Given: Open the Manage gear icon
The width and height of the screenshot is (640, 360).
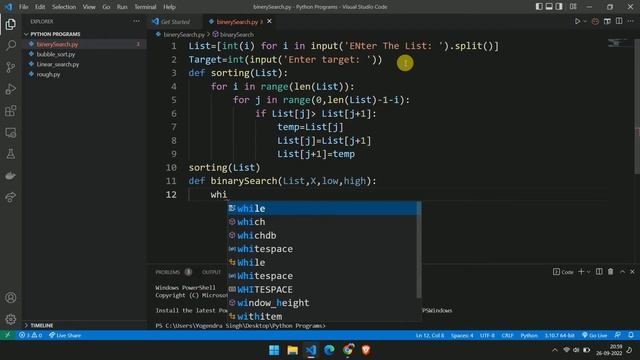Looking at the screenshot, I should (x=11, y=319).
